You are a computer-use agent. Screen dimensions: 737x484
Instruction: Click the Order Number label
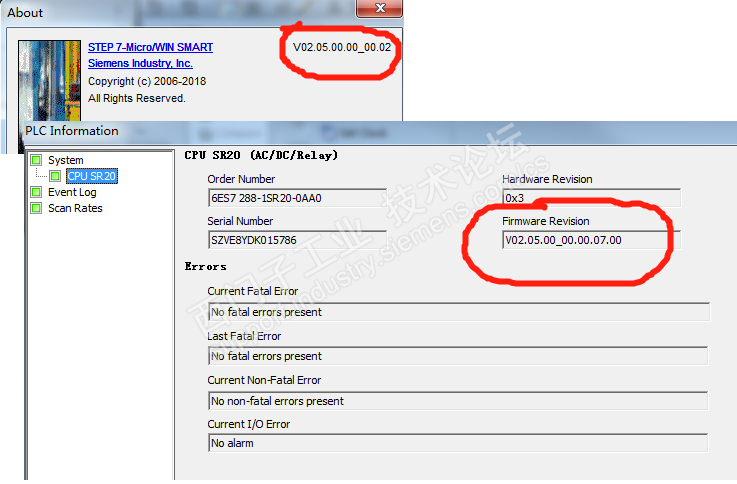(241, 179)
